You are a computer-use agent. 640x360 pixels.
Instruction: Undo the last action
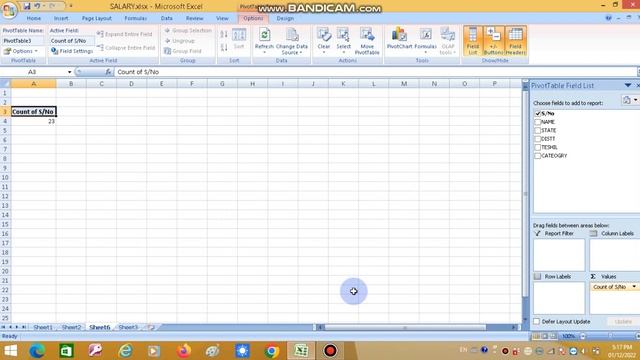coord(37,6)
